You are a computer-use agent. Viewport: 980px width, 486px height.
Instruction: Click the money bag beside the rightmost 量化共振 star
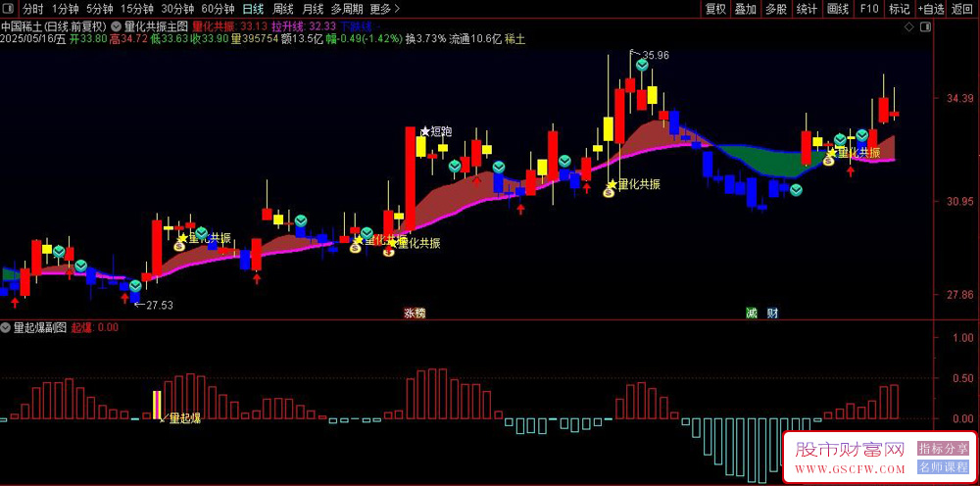[x=828, y=161]
